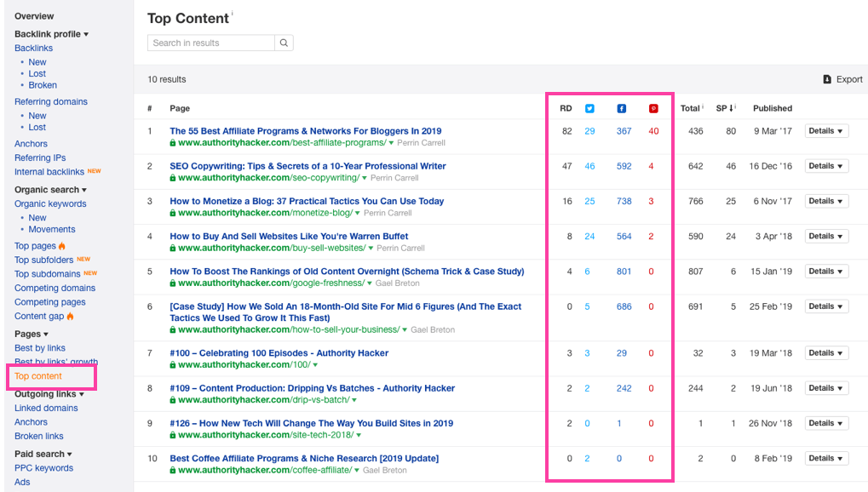
Task: Click Twitter count 29 in row 1
Action: pos(589,131)
